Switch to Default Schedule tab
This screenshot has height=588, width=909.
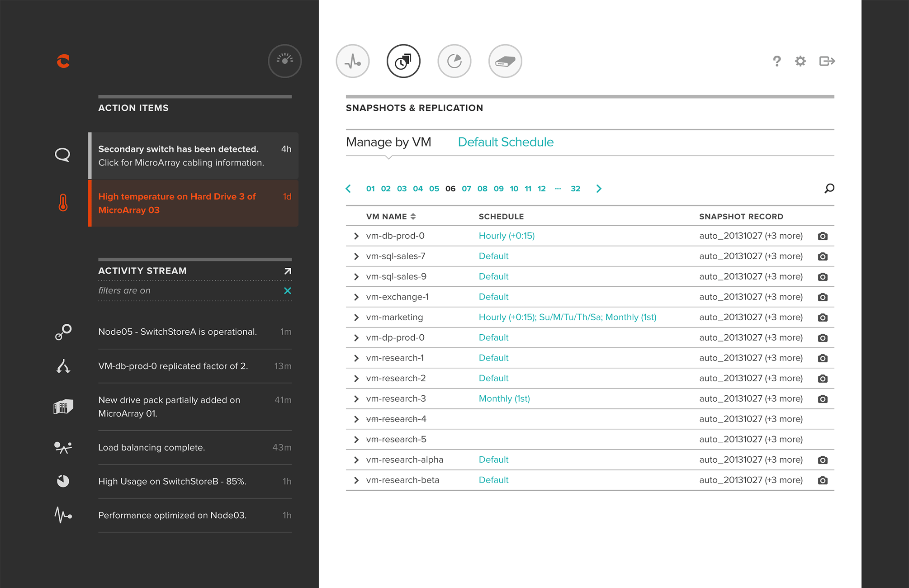click(x=505, y=142)
